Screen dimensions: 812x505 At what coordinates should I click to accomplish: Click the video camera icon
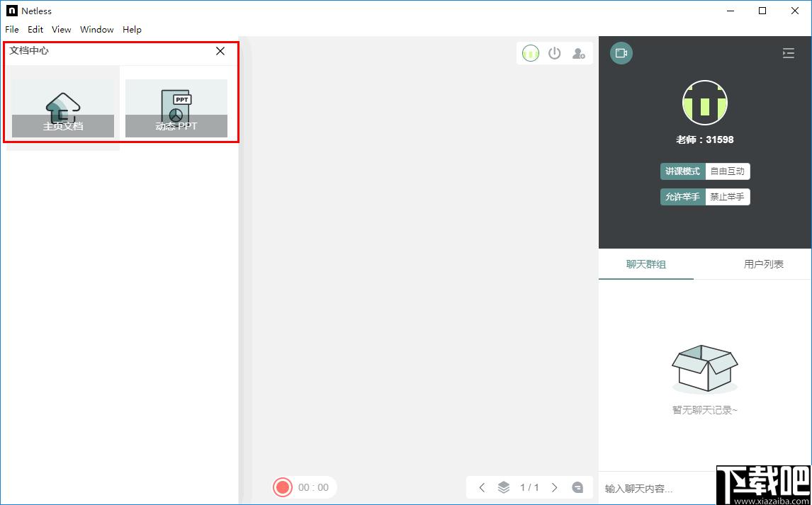[x=621, y=53]
